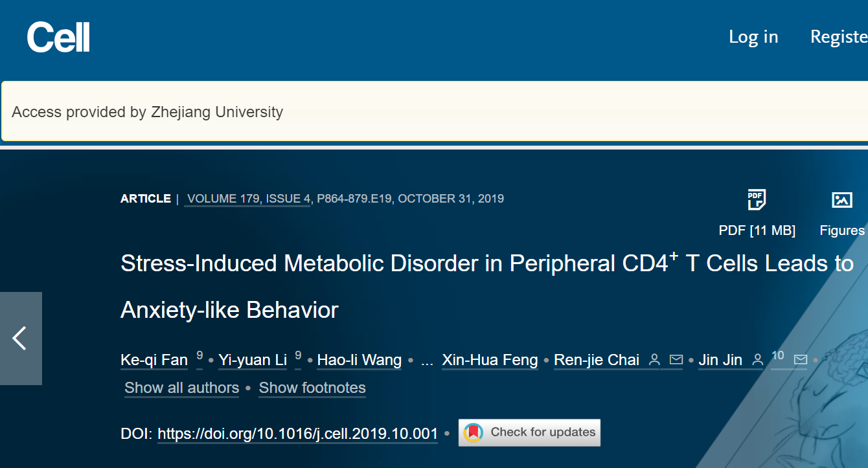Click the Check for updates badge
This screenshot has height=468, width=868.
coord(529,432)
